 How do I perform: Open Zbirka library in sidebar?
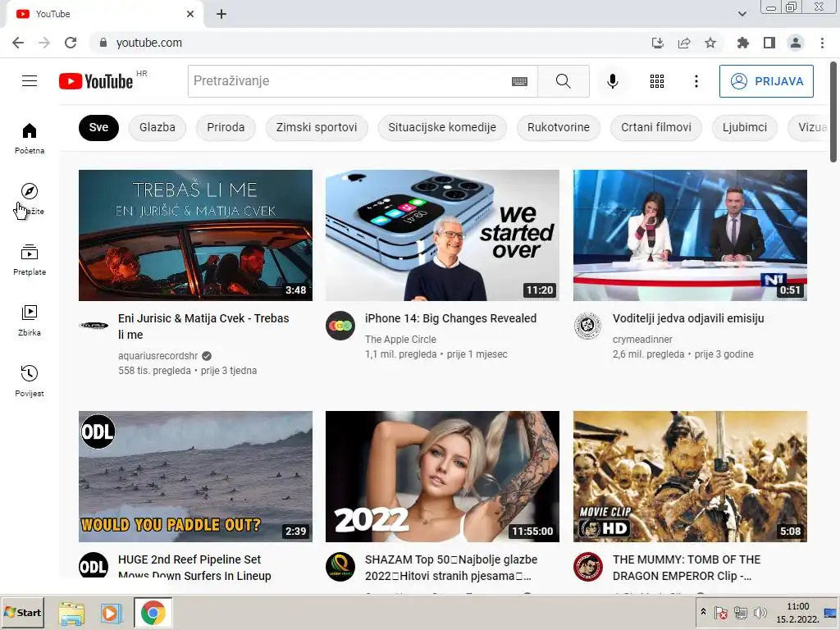pos(30,320)
